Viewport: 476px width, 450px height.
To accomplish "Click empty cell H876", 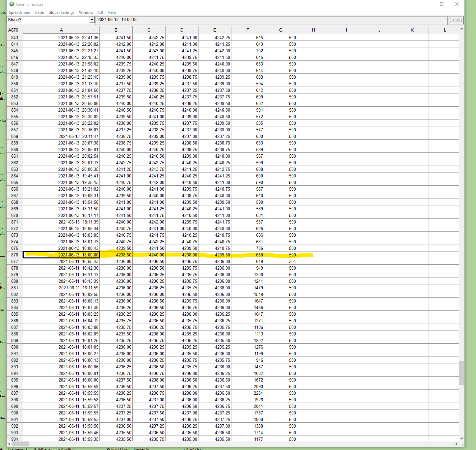I will pos(313,255).
